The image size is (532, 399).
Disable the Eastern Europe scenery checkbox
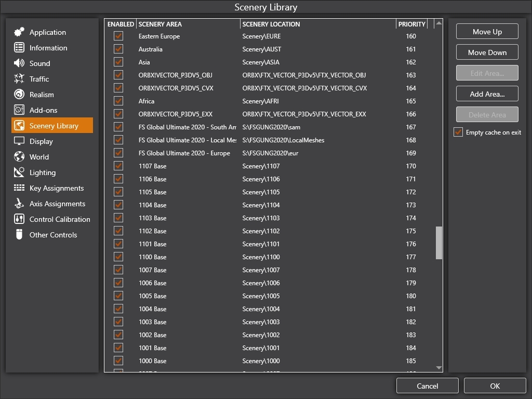coord(118,36)
